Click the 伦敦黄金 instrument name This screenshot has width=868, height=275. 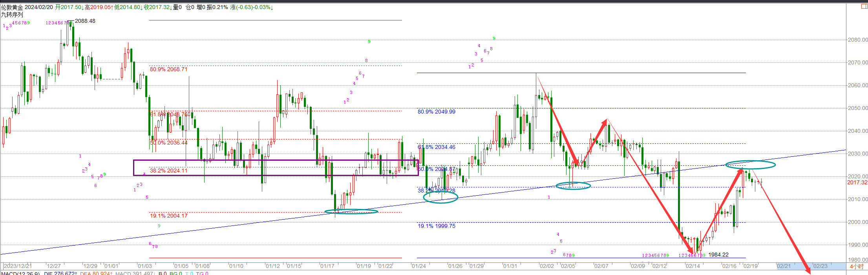pos(12,7)
